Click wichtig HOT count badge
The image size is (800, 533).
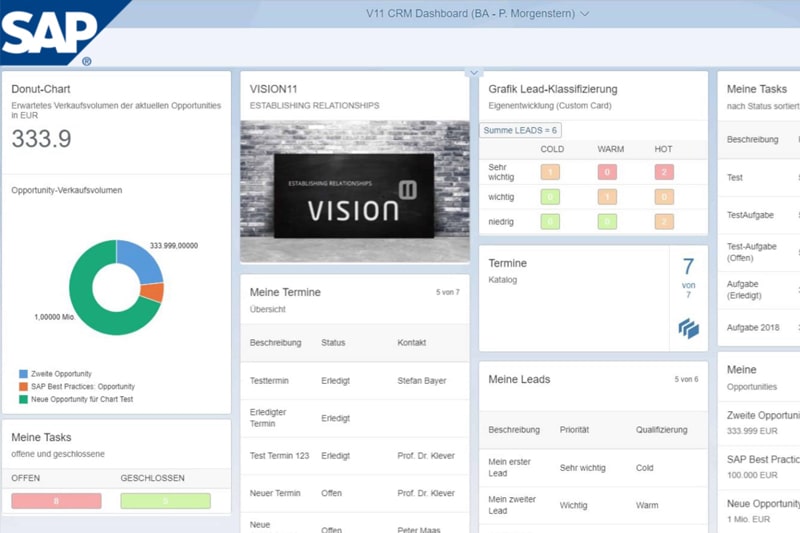(664, 197)
